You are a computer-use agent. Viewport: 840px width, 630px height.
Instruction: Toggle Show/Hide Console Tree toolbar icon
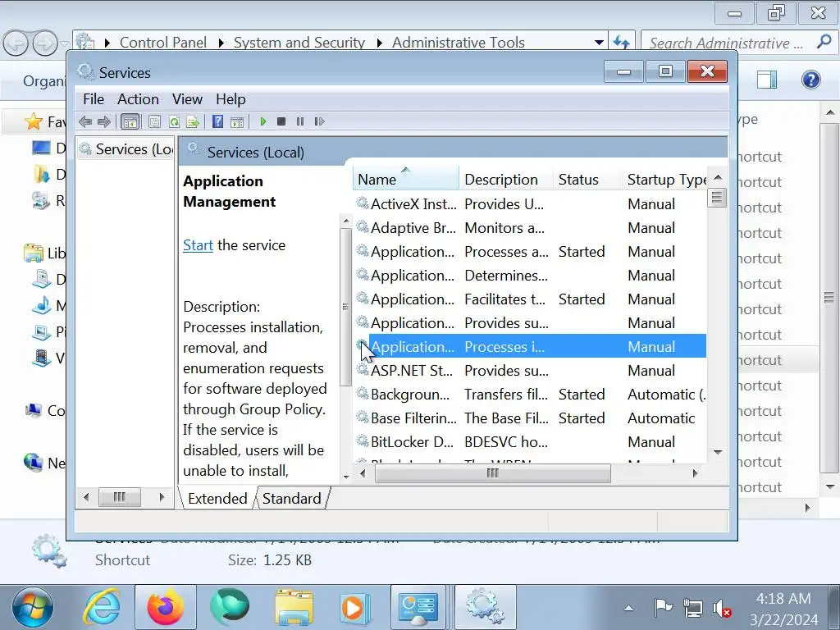[x=130, y=121]
